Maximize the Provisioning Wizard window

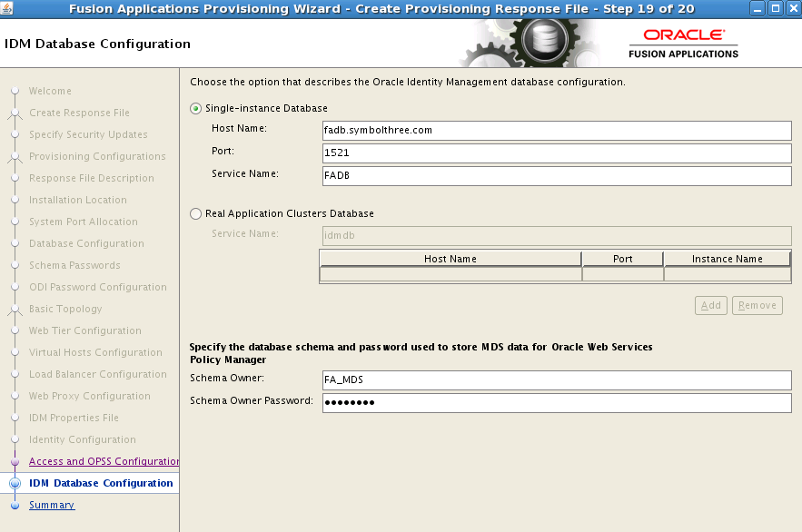[x=775, y=9]
